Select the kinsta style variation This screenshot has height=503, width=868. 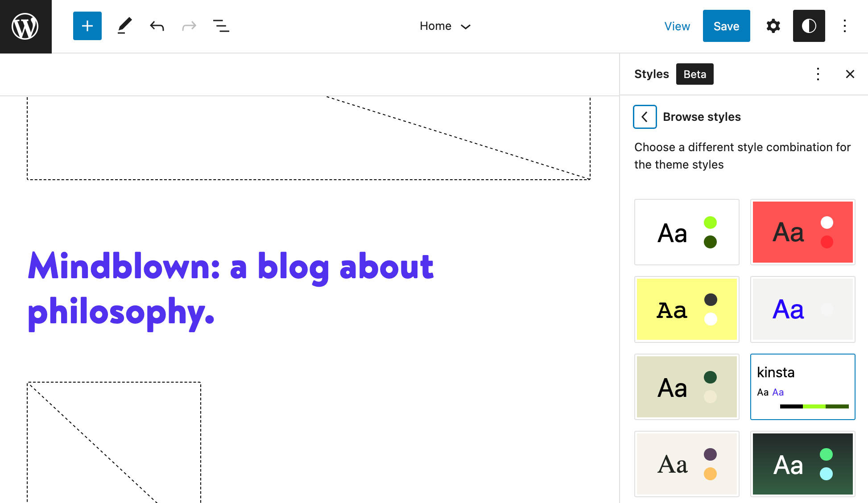point(802,387)
